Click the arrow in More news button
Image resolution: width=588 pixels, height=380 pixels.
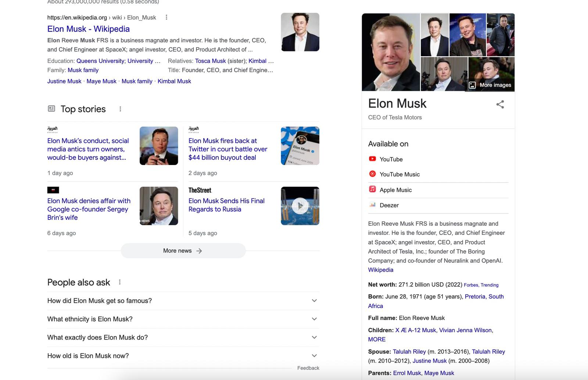199,251
